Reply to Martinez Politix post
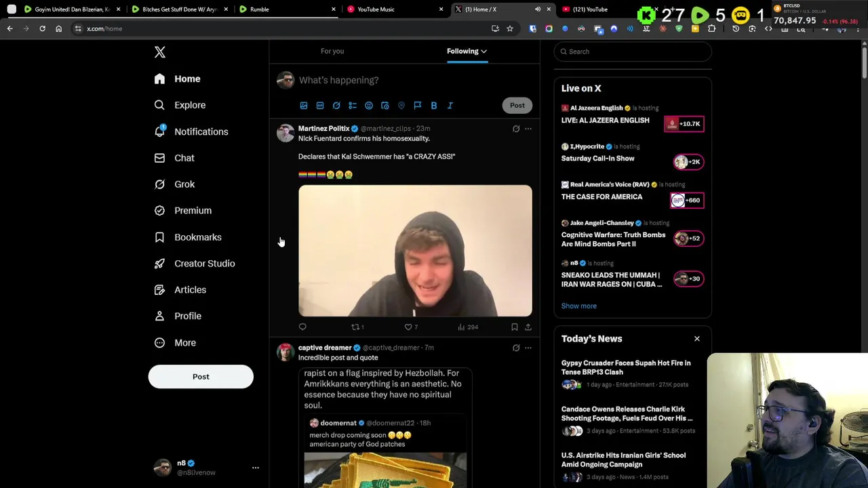This screenshot has height=488, width=868. 302,327
